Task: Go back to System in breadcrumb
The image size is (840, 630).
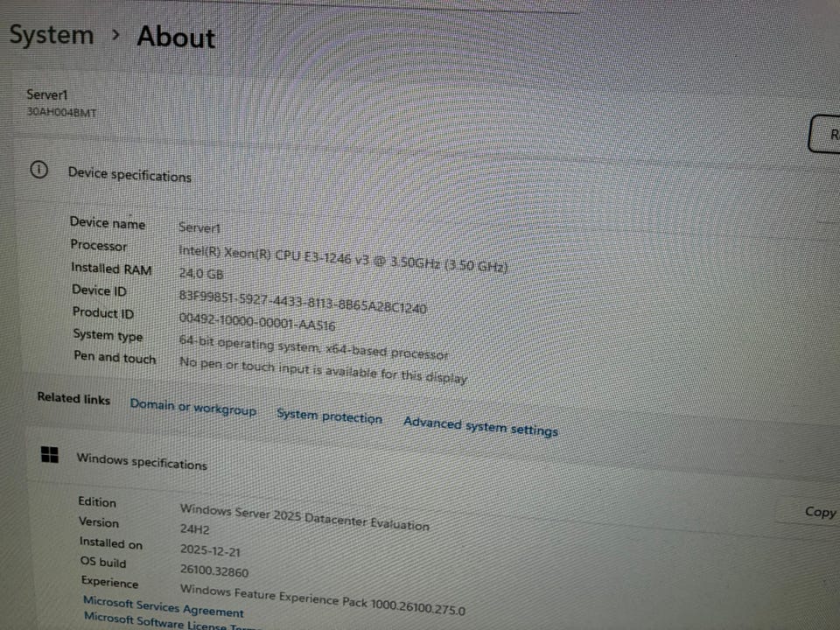Action: pyautogui.click(x=52, y=35)
